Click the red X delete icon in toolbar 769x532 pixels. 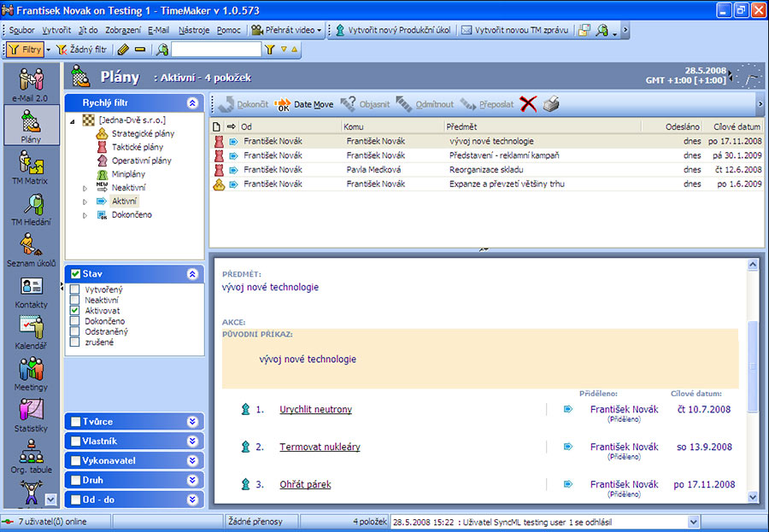[528, 104]
